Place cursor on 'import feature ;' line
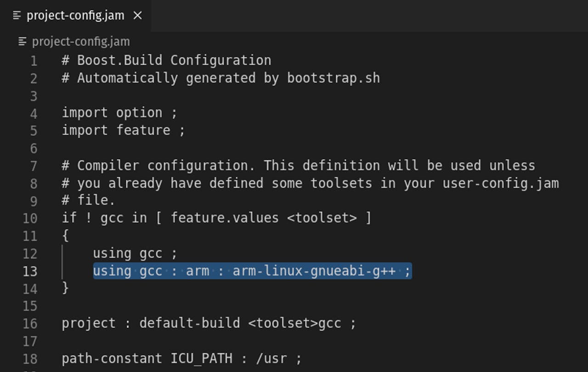The image size is (588, 372). (x=123, y=130)
